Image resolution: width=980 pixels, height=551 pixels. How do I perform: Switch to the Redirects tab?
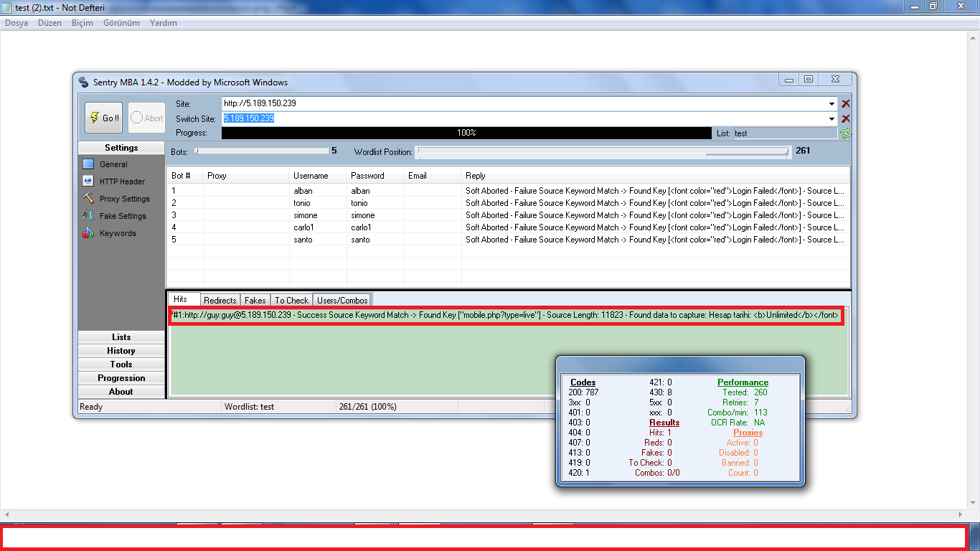point(220,301)
